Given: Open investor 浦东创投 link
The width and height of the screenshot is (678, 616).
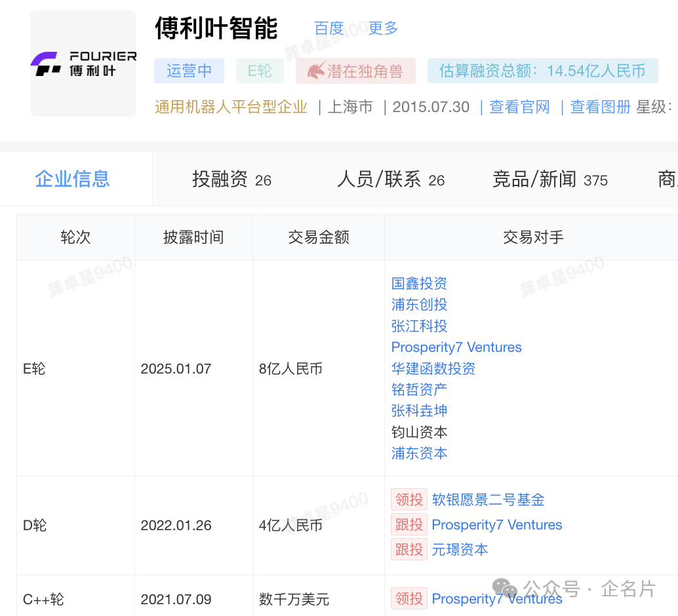Looking at the screenshot, I should [419, 305].
